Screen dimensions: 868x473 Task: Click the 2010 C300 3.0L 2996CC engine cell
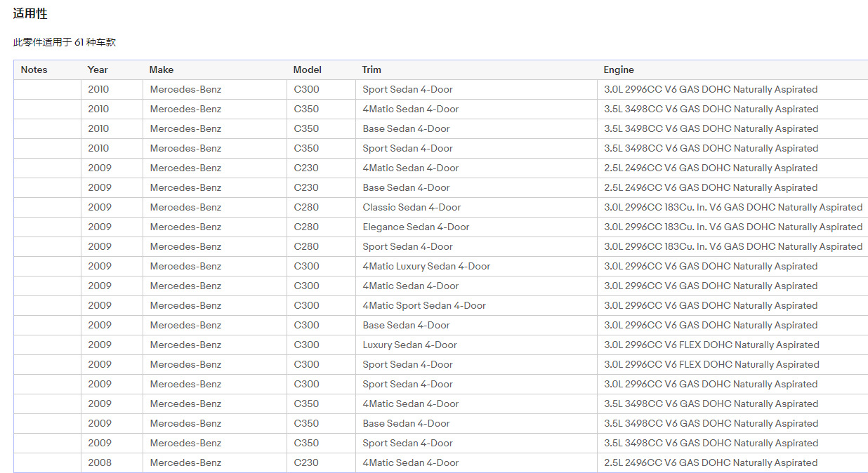tap(732, 90)
